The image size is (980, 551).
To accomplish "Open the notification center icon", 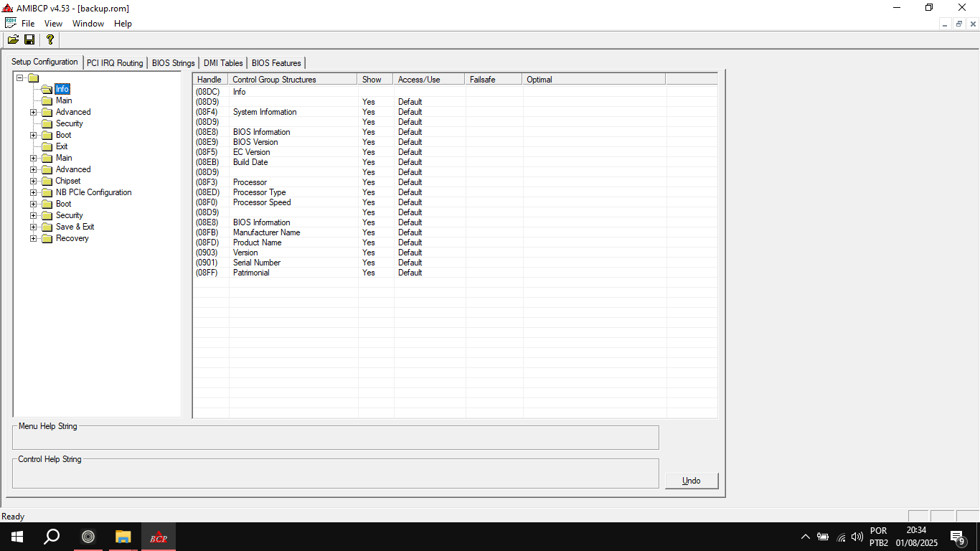I will point(957,537).
